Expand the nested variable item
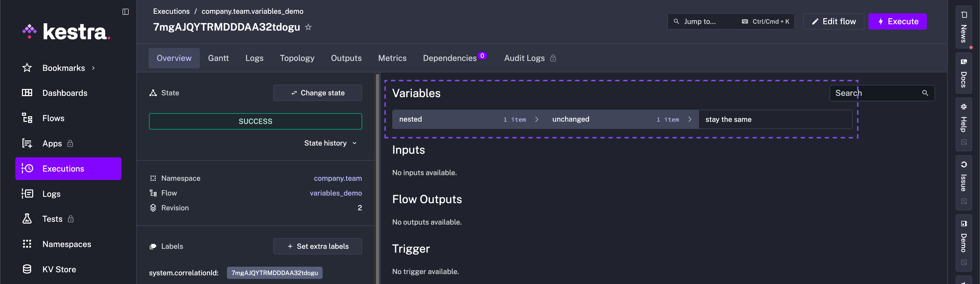This screenshot has height=284, width=980. coord(537,119)
